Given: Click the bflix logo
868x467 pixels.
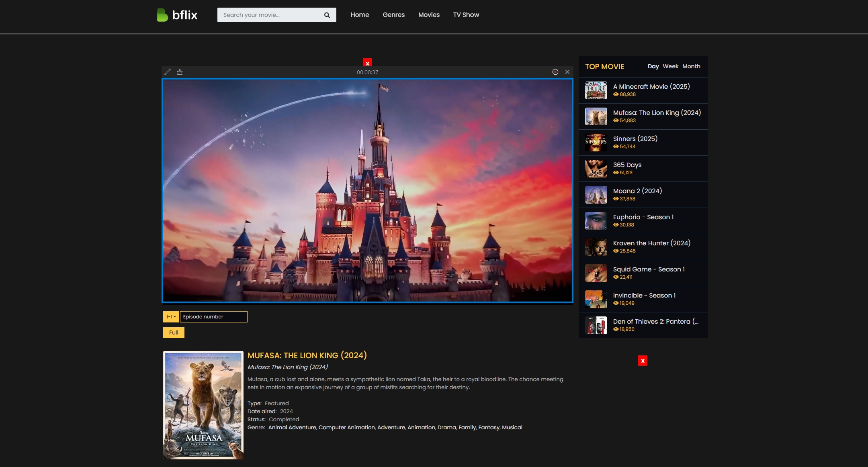Looking at the screenshot, I should click(177, 15).
